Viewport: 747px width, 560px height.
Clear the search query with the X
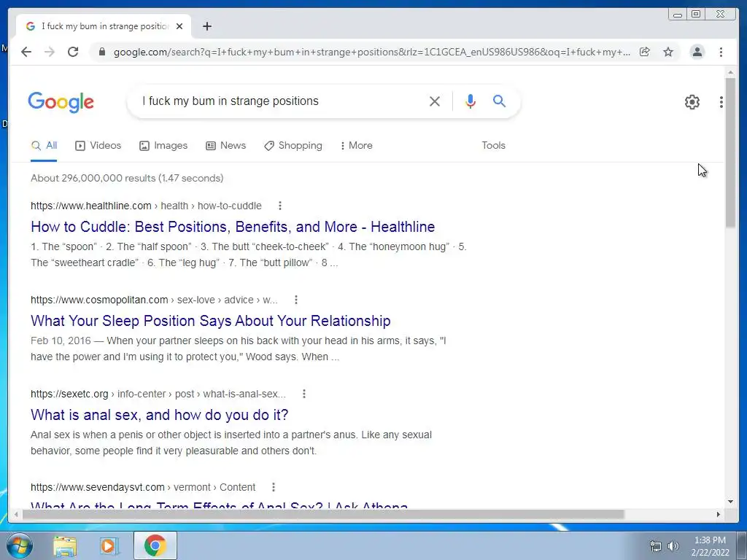pyautogui.click(x=435, y=101)
